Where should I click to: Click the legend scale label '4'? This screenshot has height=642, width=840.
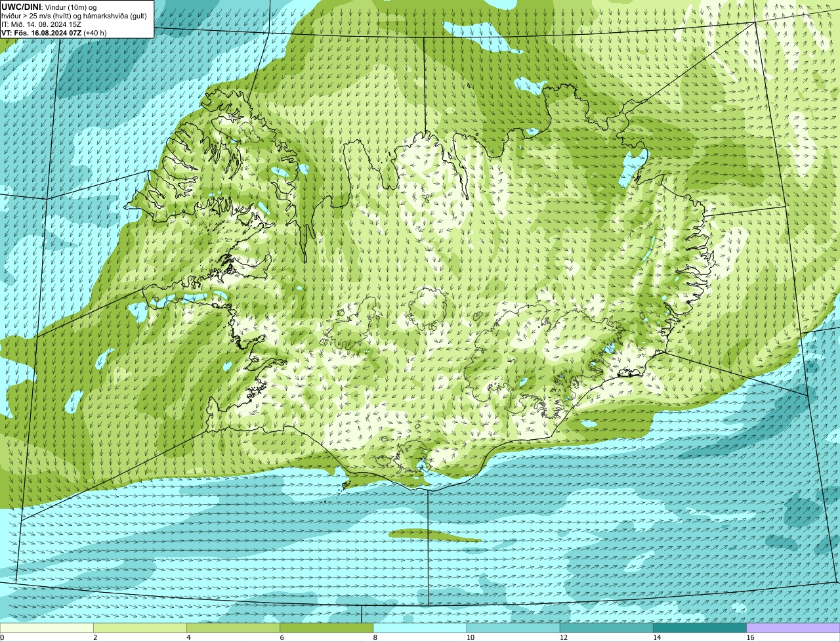pos(188,637)
